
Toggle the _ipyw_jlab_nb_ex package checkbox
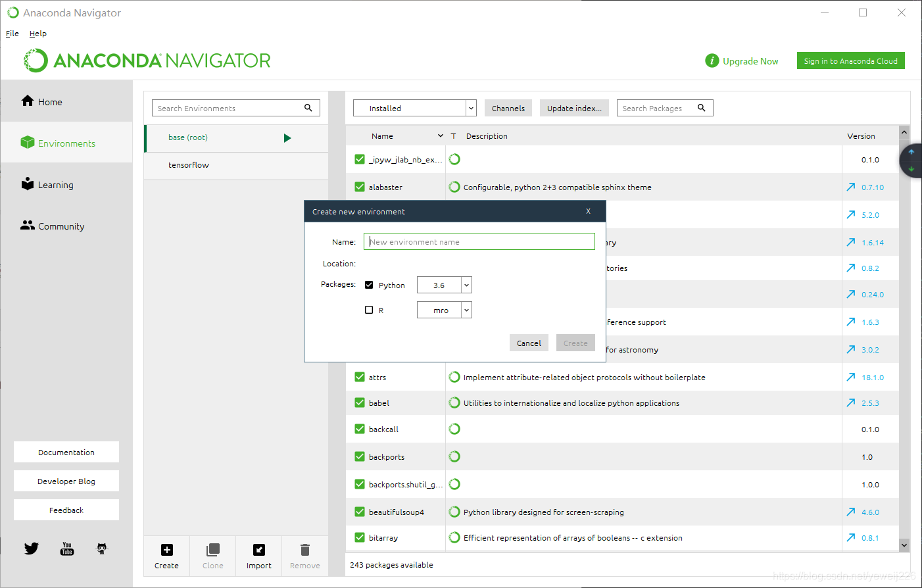360,159
